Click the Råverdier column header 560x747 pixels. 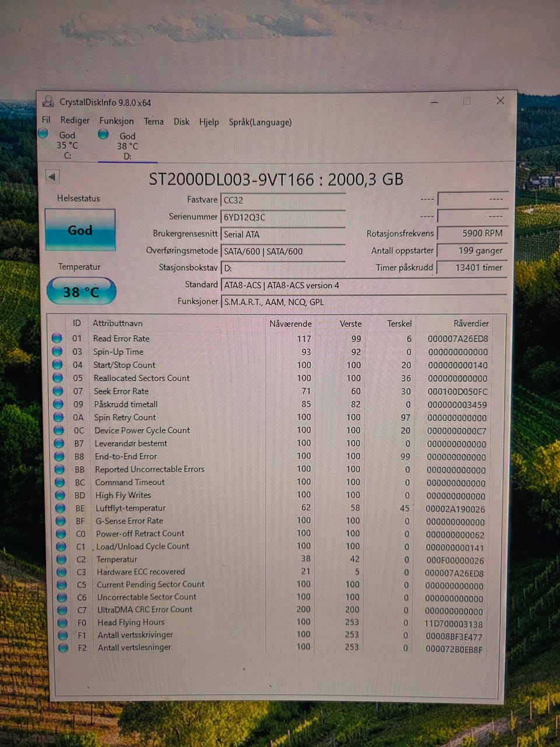(x=471, y=323)
